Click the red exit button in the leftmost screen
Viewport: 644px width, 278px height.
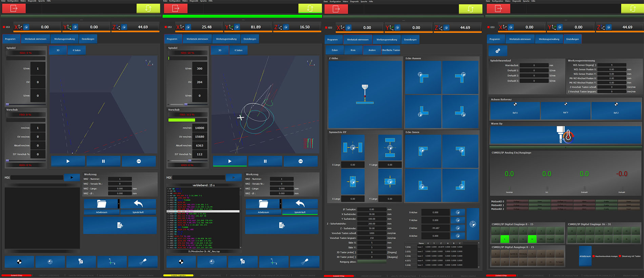click(x=14, y=8)
